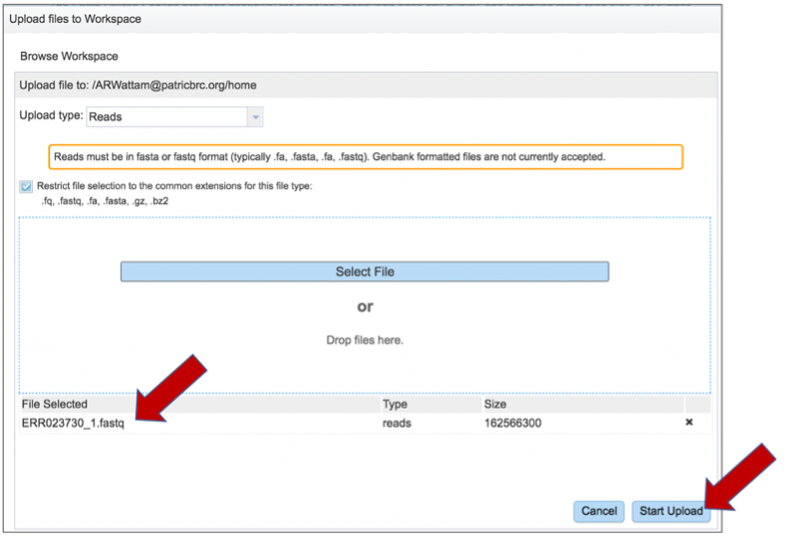
Task: Click the File Selected column header
Action: 54,404
